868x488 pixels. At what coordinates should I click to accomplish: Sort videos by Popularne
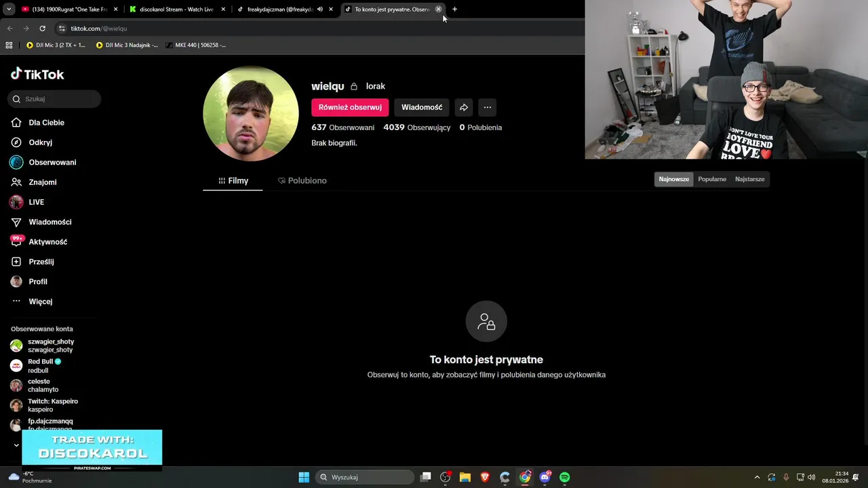[x=712, y=179]
